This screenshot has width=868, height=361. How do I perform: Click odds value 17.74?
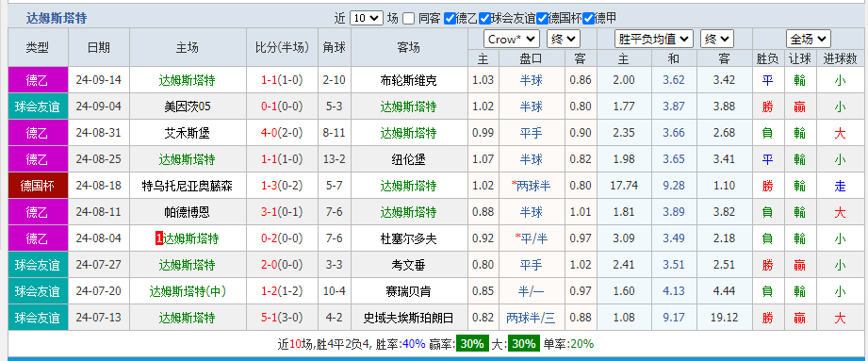624,186
